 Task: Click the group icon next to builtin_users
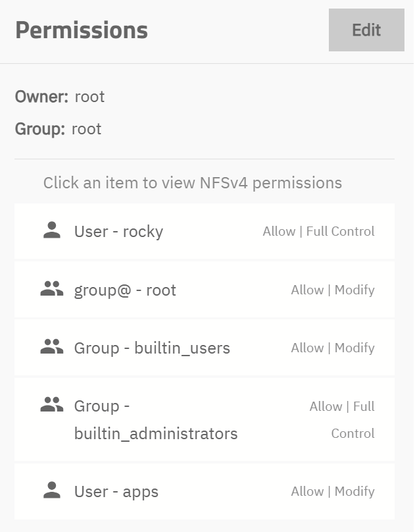coord(51,347)
